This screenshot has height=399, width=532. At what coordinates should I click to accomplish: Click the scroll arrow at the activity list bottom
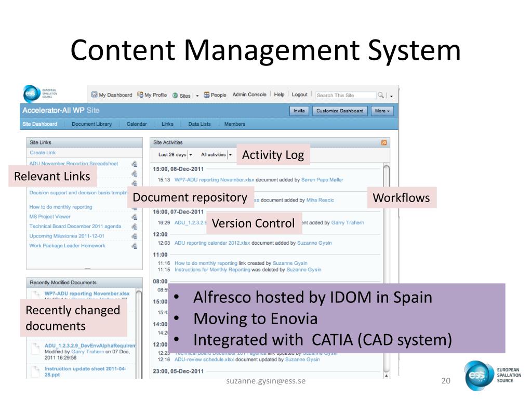[386, 376]
